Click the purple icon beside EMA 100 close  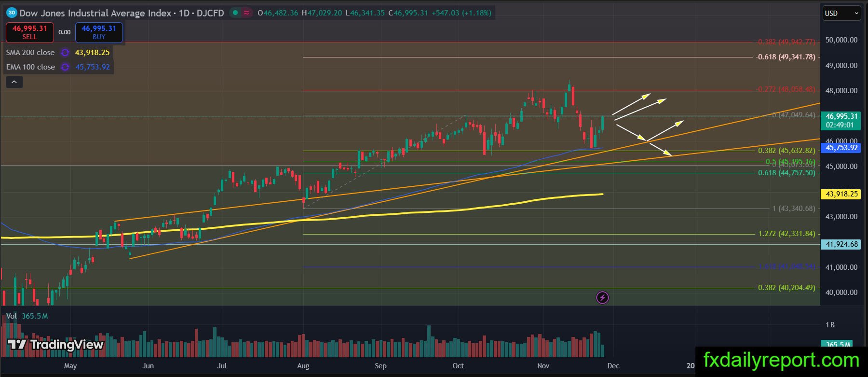(x=65, y=67)
